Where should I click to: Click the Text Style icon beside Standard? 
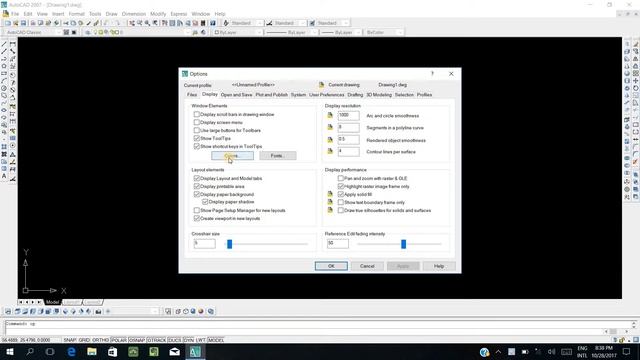[x=226, y=23]
